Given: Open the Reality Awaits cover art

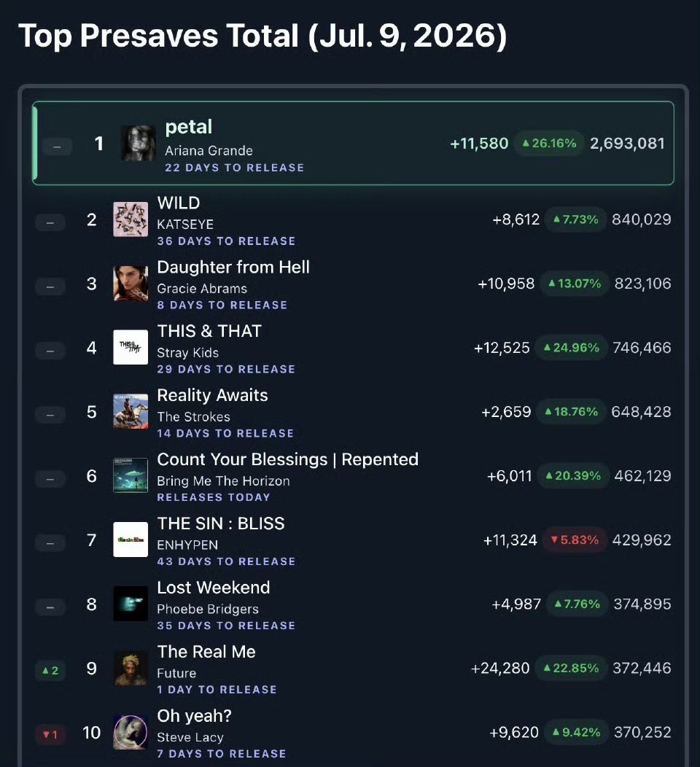Looking at the screenshot, I should click(131, 411).
